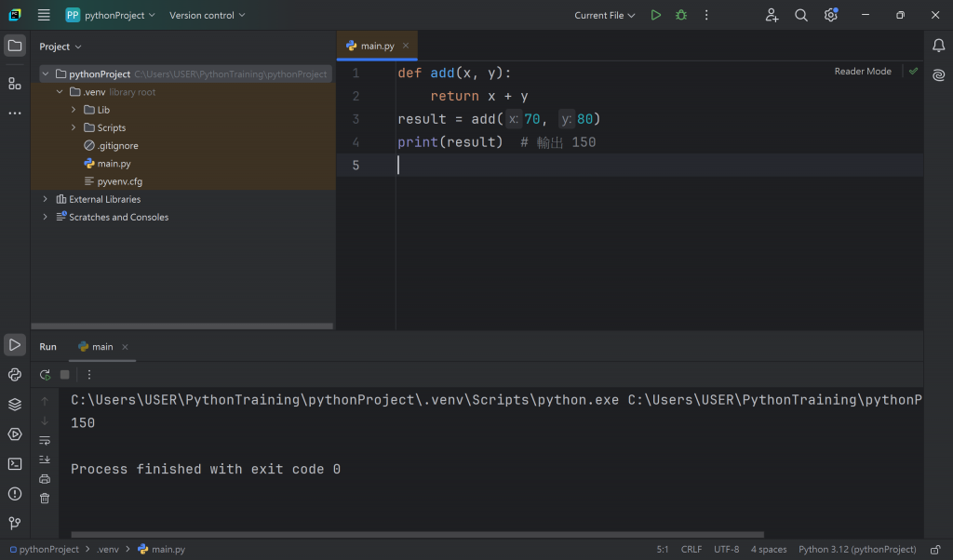Image resolution: width=953 pixels, height=560 pixels.
Task: Expand the Lib folder in project tree
Action: pyautogui.click(x=74, y=110)
